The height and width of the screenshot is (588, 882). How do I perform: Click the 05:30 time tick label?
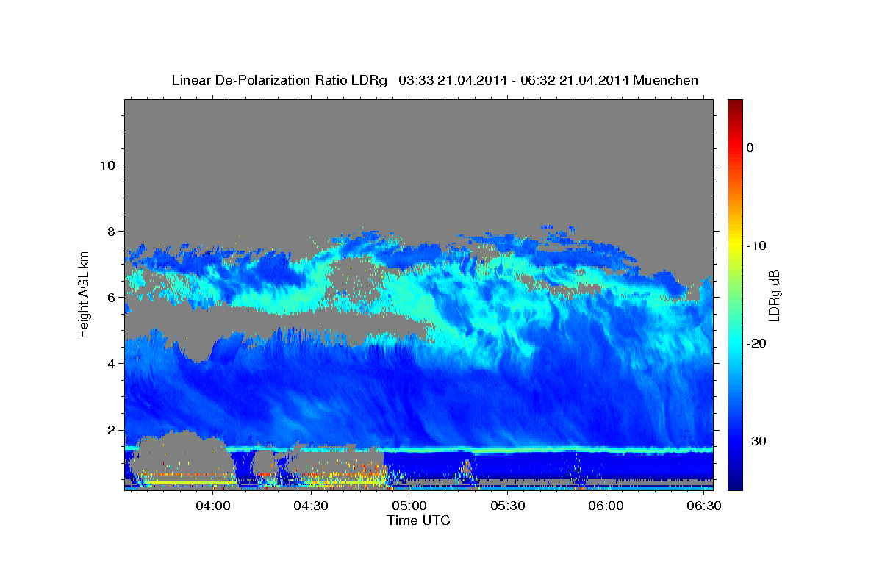(x=508, y=506)
